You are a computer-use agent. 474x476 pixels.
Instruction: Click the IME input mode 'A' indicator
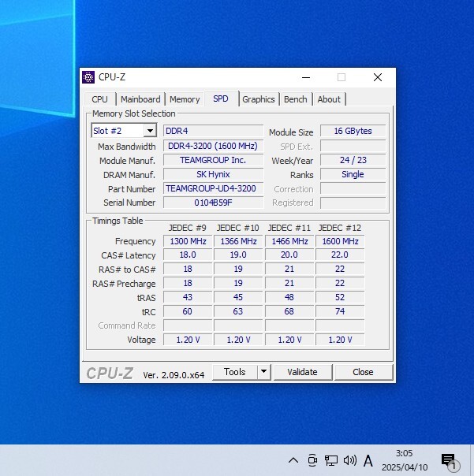[368, 460]
